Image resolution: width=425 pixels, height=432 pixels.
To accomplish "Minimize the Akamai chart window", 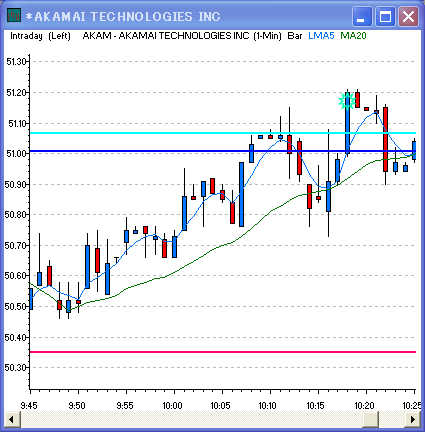I will (362, 16).
